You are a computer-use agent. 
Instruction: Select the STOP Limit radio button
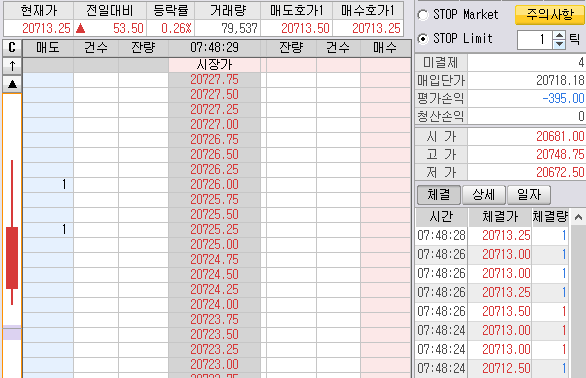tap(423, 39)
